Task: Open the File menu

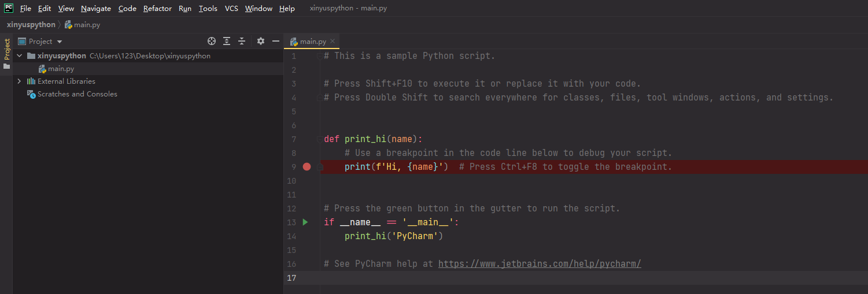Action: coord(25,9)
